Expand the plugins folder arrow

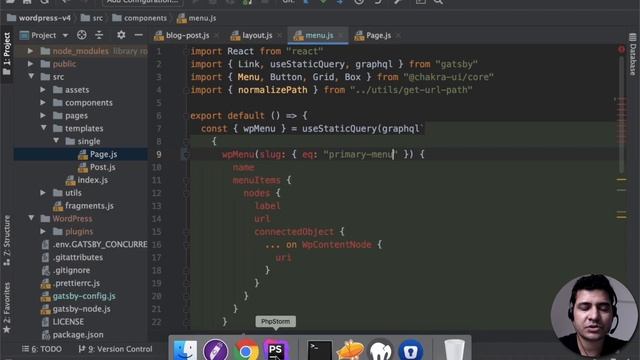point(43,231)
